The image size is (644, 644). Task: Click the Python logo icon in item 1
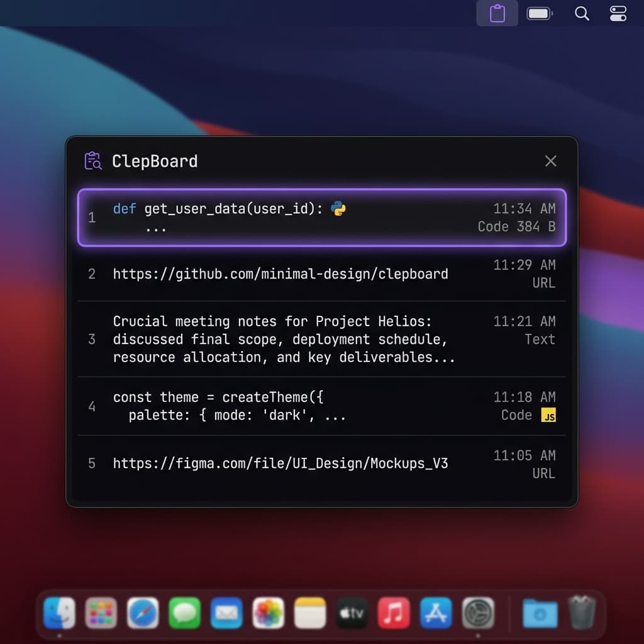click(338, 209)
